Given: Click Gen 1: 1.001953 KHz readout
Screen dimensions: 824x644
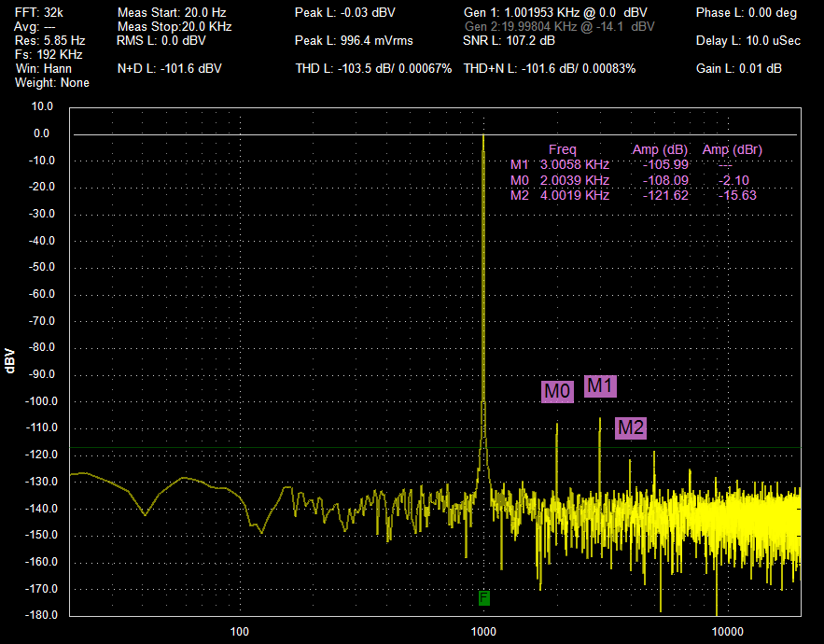Looking at the screenshot, I should [x=555, y=13].
